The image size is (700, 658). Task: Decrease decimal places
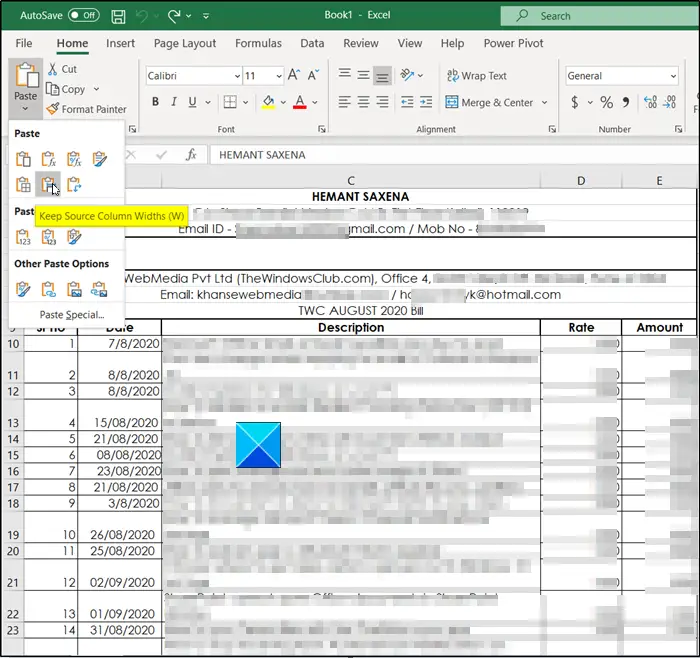tap(670, 102)
